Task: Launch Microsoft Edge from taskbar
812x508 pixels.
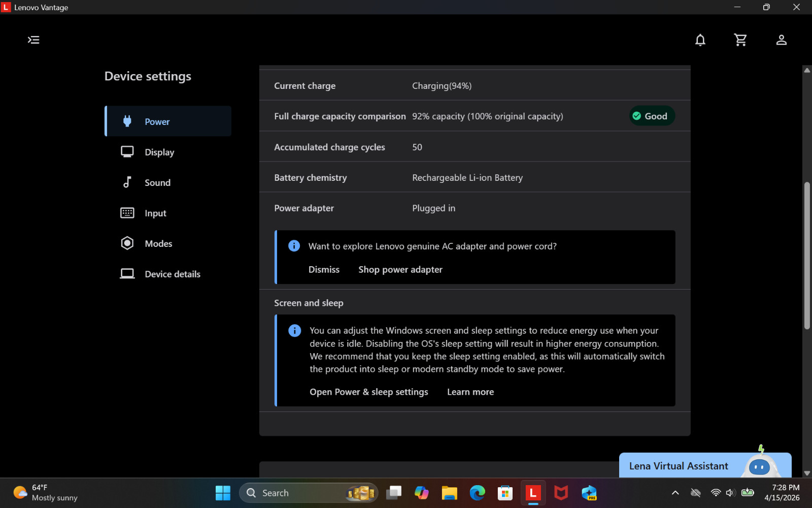Action: tap(477, 493)
